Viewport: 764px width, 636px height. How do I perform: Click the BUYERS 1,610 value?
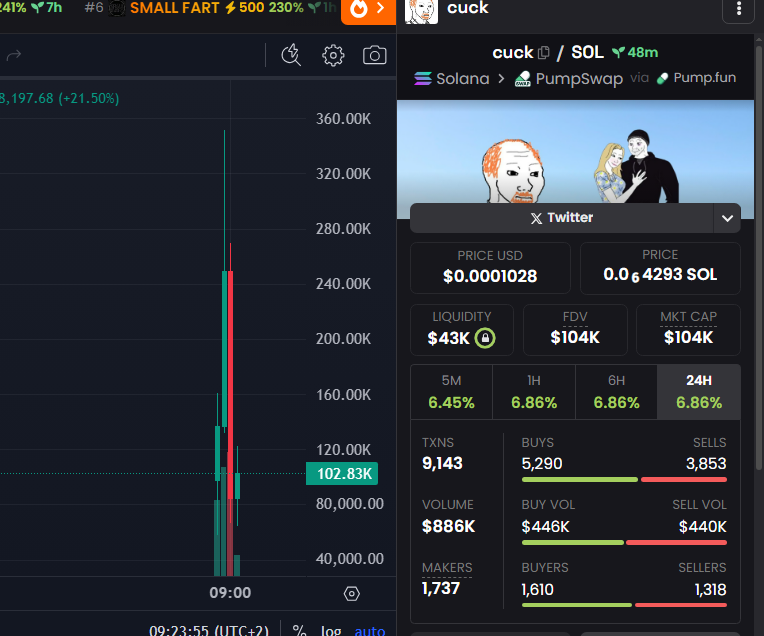(x=537, y=590)
